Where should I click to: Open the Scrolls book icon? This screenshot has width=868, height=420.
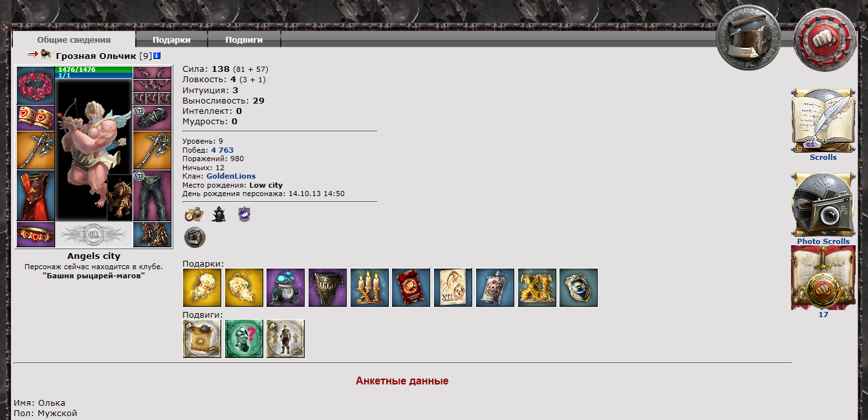point(823,120)
